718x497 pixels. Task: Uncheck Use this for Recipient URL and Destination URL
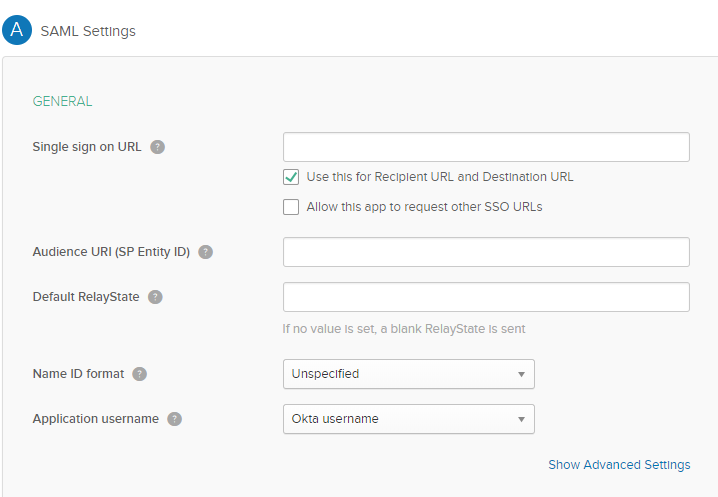click(x=291, y=177)
